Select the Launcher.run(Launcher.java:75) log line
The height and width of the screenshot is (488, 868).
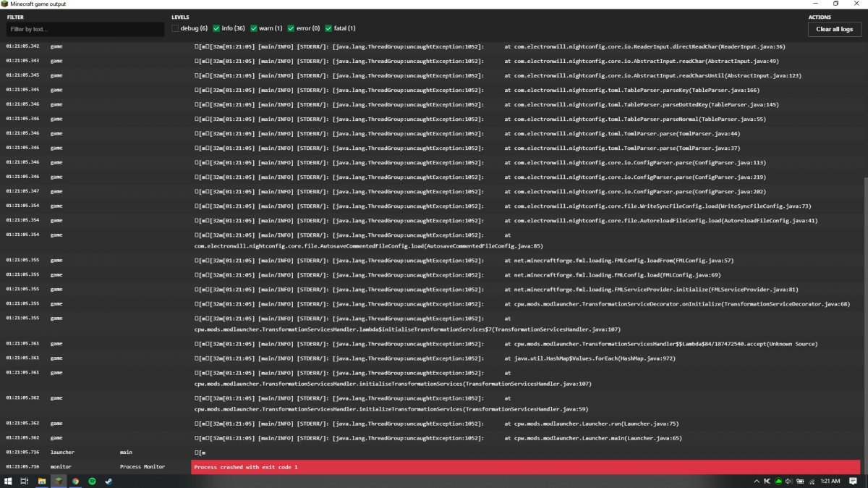click(430, 423)
